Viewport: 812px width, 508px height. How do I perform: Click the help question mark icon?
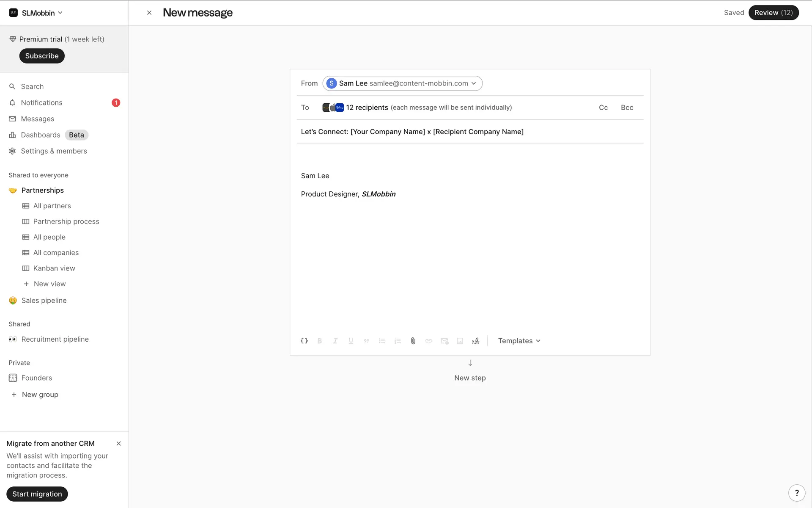797,493
